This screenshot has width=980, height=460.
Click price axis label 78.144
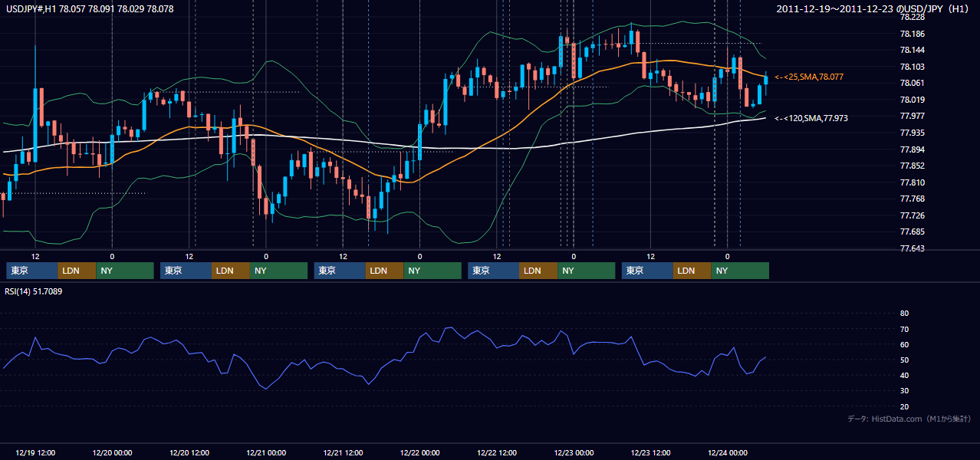pyautogui.click(x=912, y=50)
